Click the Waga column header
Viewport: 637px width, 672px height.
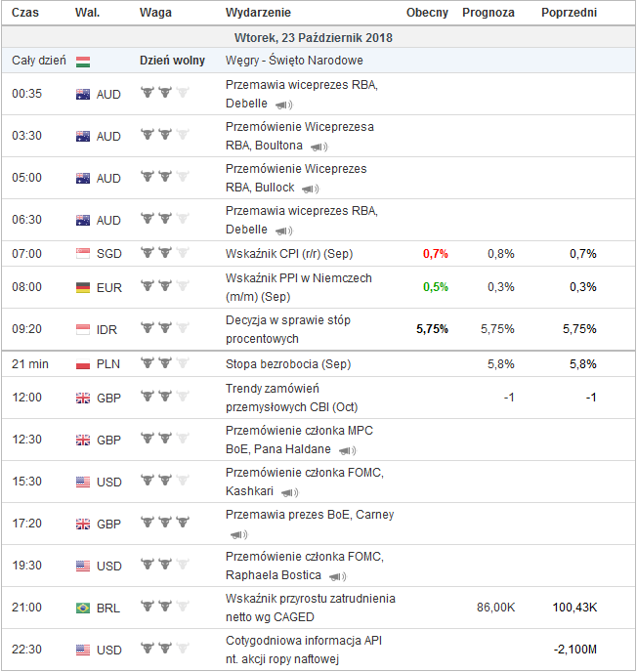pos(155,13)
